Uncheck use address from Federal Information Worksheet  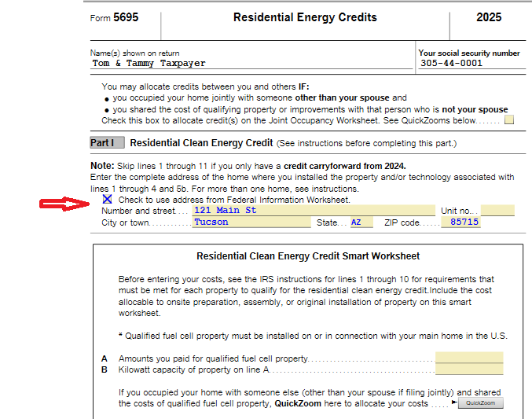(107, 199)
